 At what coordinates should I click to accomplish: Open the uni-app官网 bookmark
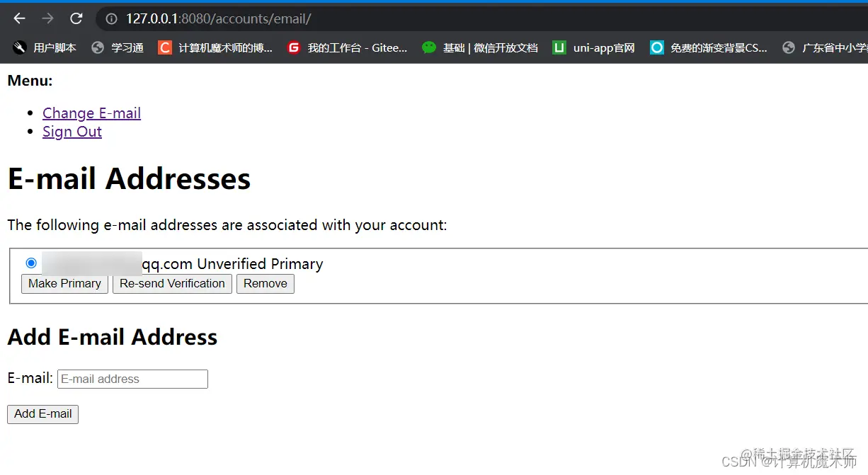click(x=593, y=47)
